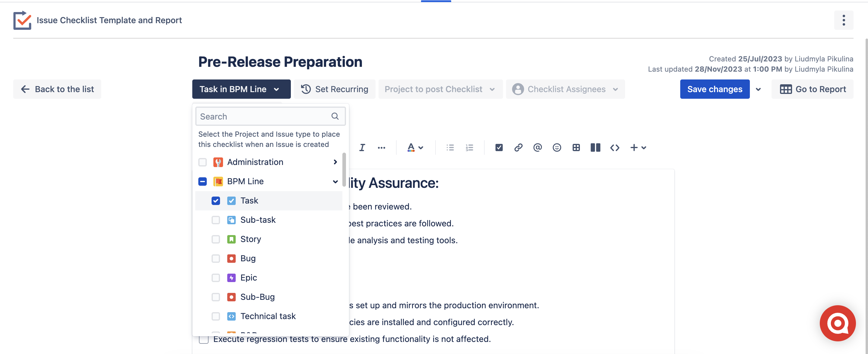The image size is (868, 354).
Task: Click the italic formatting icon
Action: tap(362, 147)
